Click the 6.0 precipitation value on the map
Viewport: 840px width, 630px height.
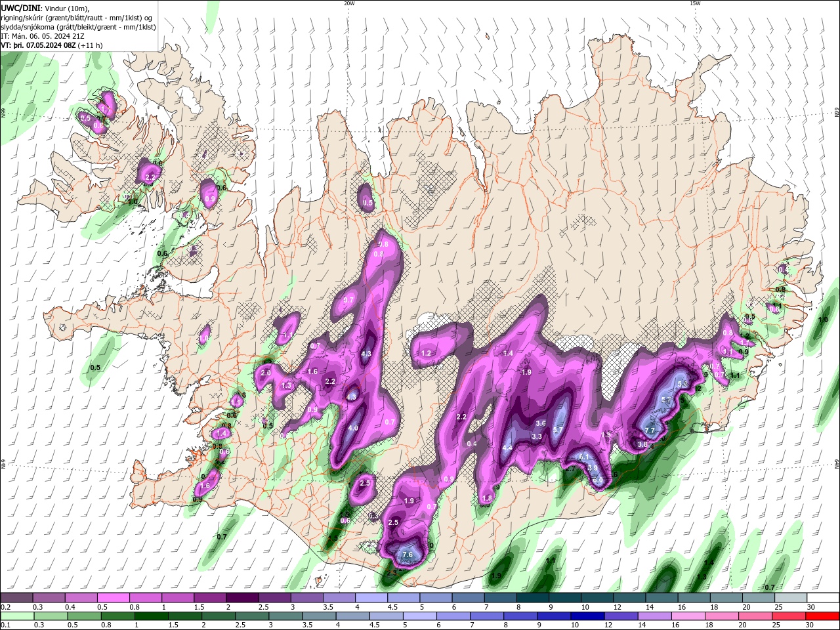[598, 480]
